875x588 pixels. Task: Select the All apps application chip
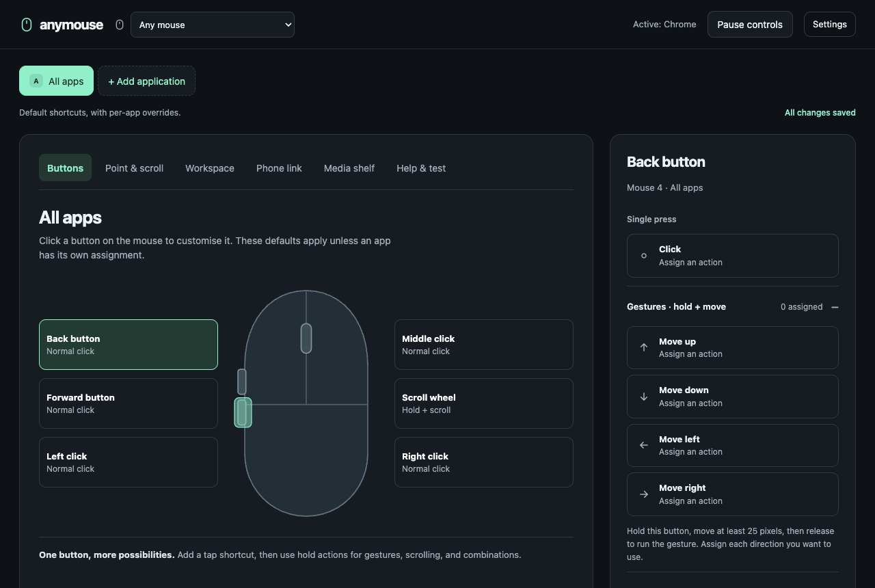click(x=56, y=81)
